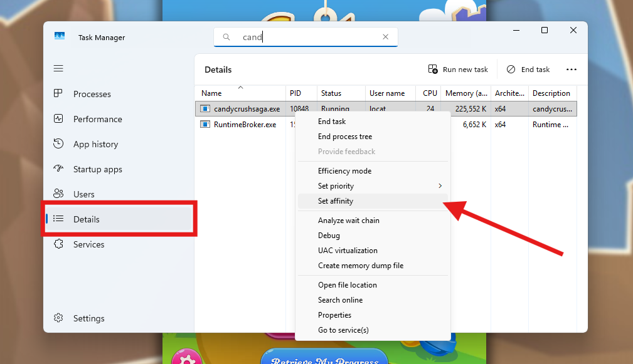Maximize the Task Manager window
This screenshot has height=364, width=633.
(544, 30)
